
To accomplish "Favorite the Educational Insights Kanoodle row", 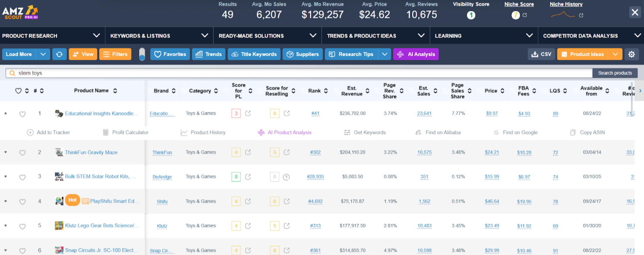I will pos(22,114).
